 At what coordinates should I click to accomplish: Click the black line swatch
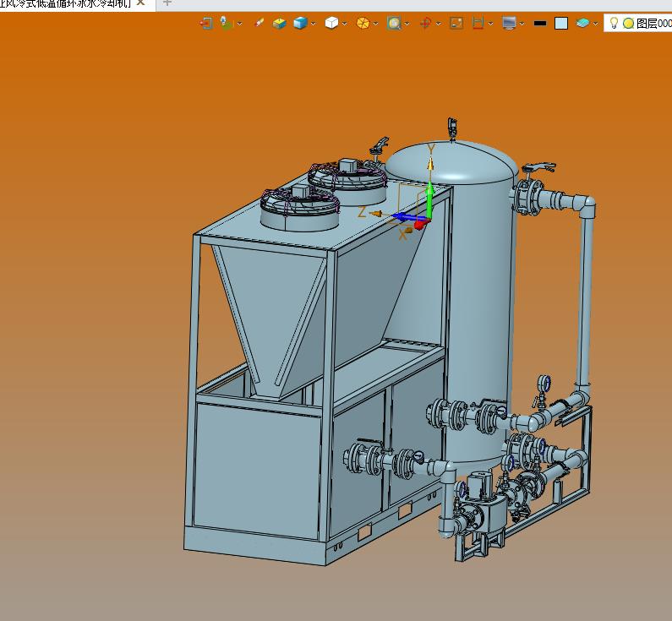tap(540, 23)
